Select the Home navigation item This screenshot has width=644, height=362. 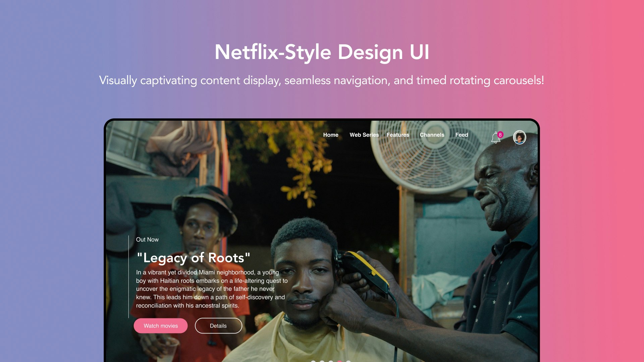330,135
